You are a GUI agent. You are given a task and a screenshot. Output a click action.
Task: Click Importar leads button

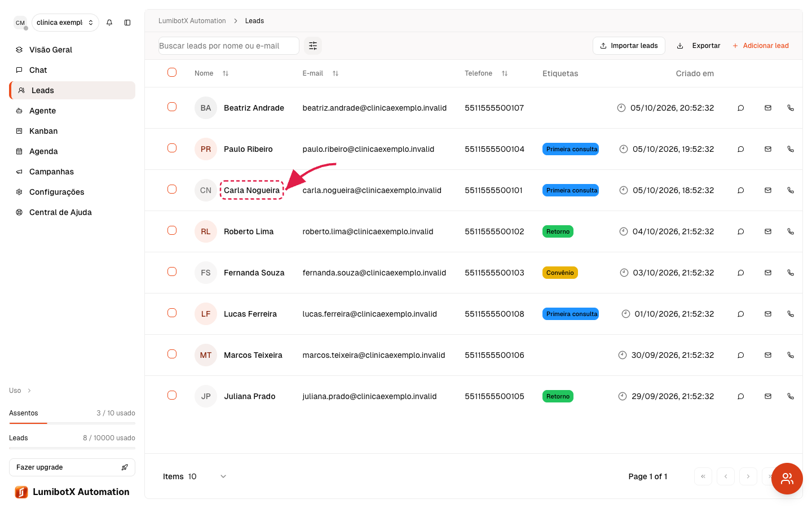pos(629,46)
